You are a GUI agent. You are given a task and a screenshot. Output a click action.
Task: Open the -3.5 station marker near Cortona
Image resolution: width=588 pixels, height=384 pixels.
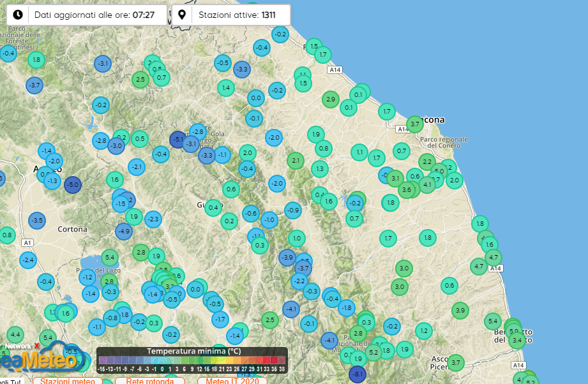(x=37, y=221)
